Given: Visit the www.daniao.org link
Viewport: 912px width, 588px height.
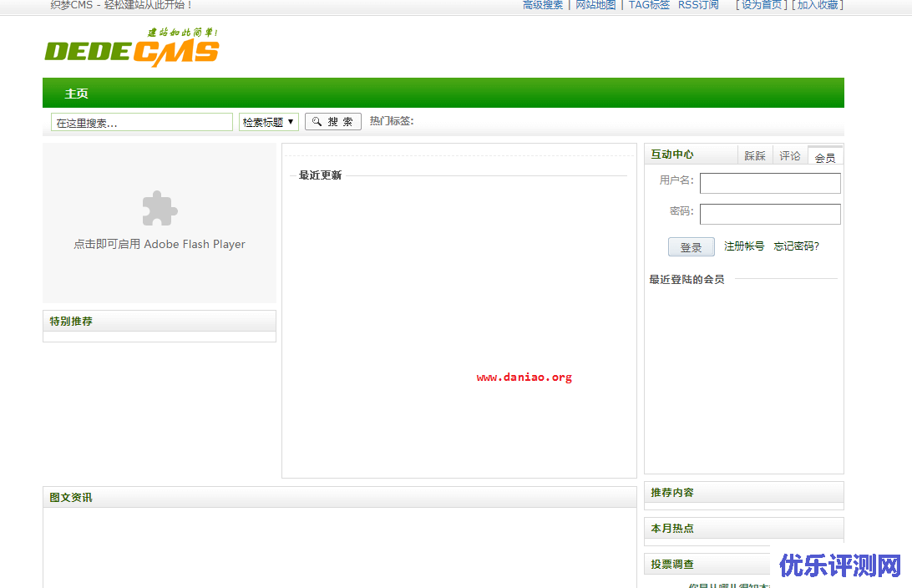Looking at the screenshot, I should click(x=524, y=377).
